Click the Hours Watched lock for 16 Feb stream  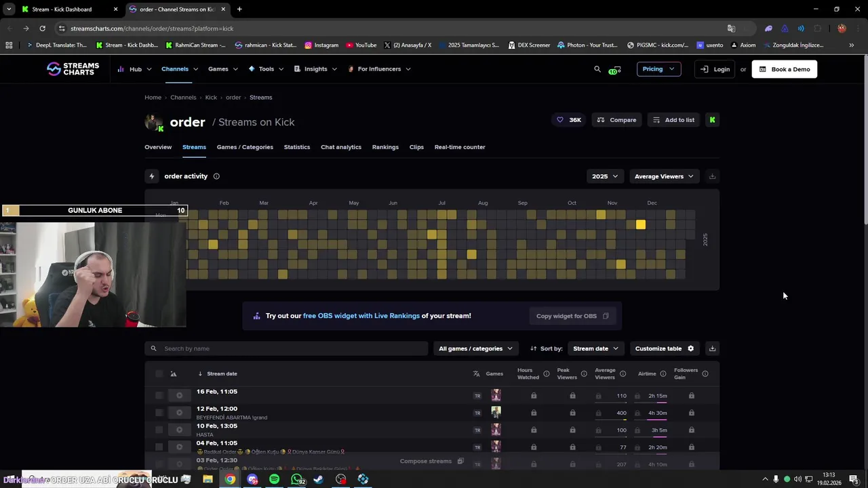tap(534, 396)
